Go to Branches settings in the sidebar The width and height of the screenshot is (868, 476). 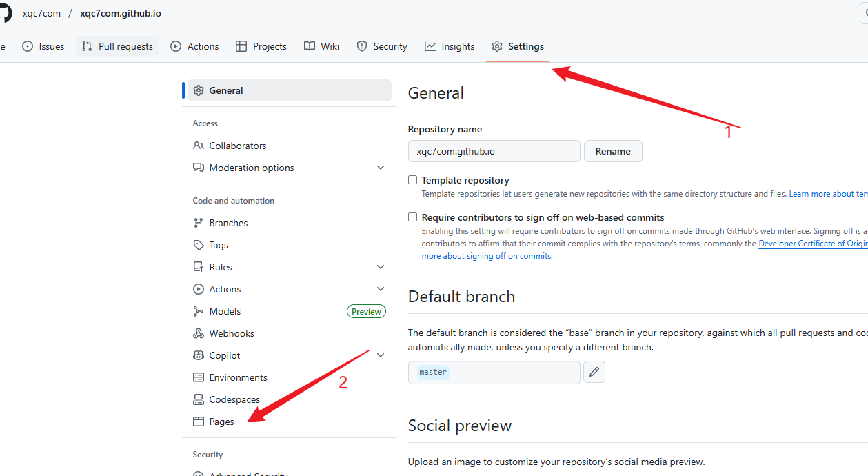click(x=228, y=223)
